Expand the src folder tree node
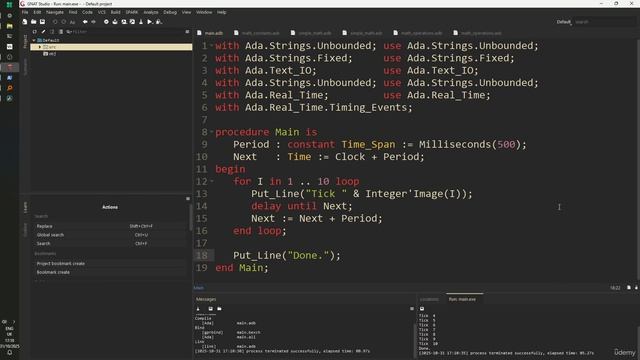The width and height of the screenshot is (640, 360). tap(40, 47)
